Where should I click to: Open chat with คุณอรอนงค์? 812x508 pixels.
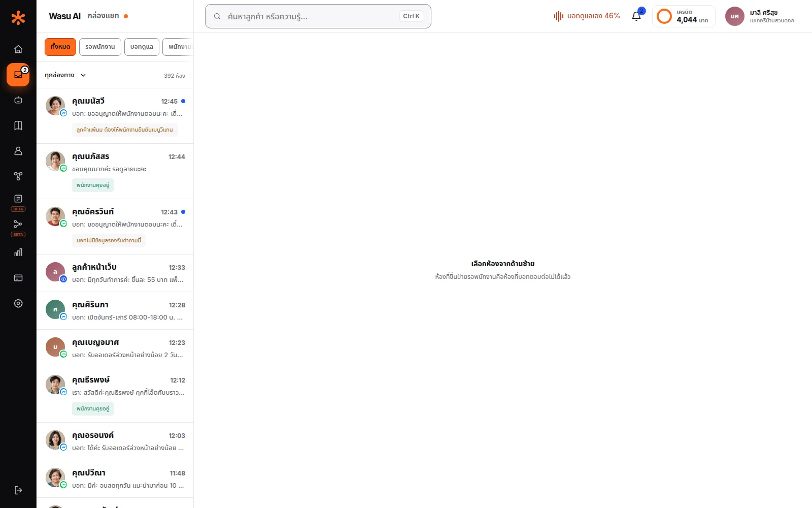[x=115, y=441]
